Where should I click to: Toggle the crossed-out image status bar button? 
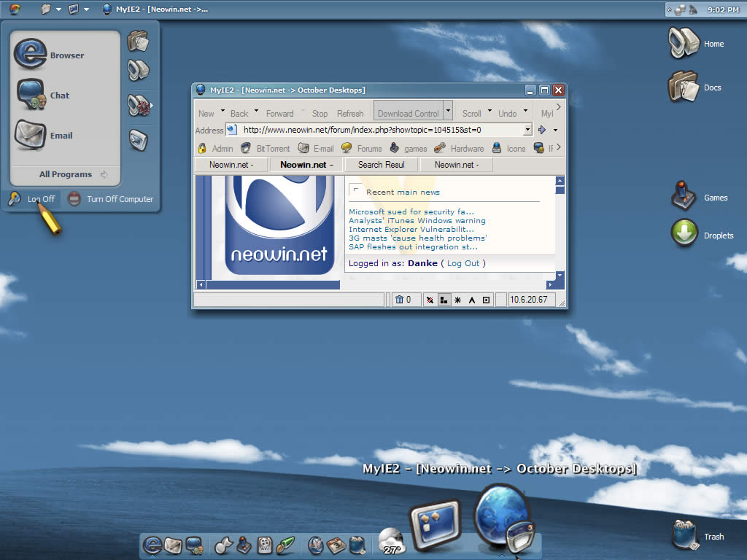[430, 300]
